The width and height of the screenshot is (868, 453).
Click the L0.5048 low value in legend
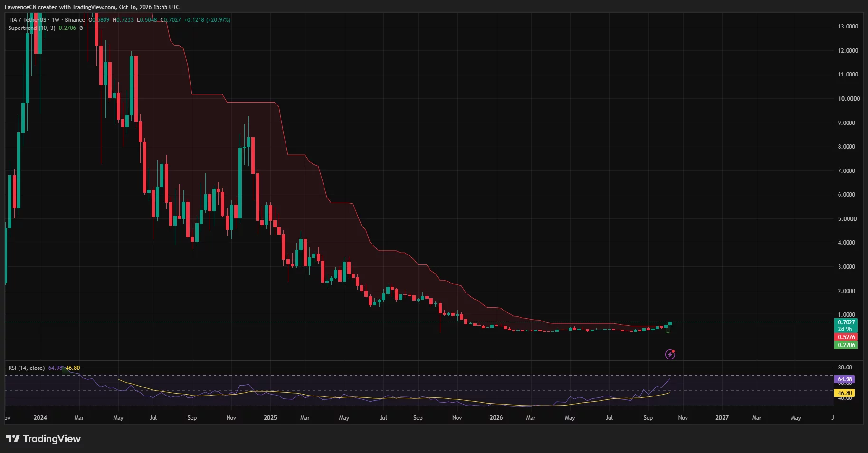pos(147,20)
